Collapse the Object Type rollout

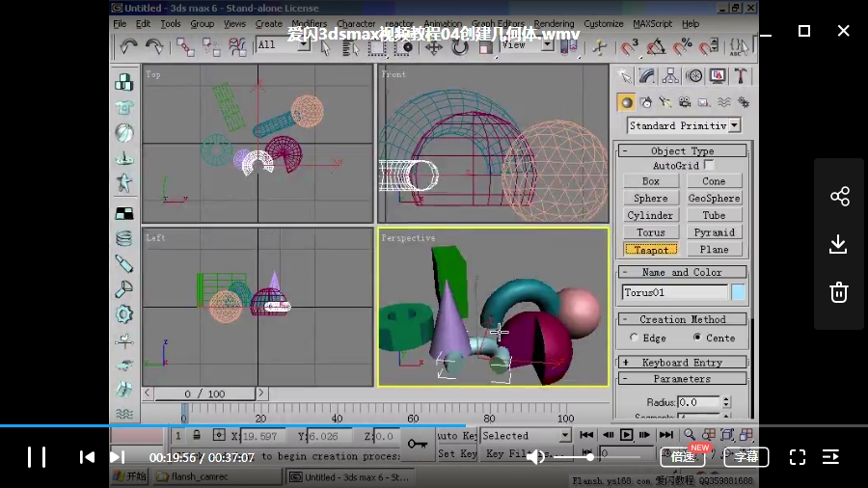click(x=682, y=150)
